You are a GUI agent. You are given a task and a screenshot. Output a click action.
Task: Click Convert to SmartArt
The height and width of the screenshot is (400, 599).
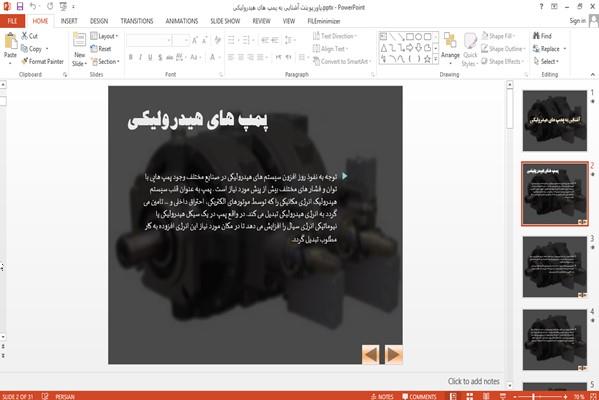(341, 61)
